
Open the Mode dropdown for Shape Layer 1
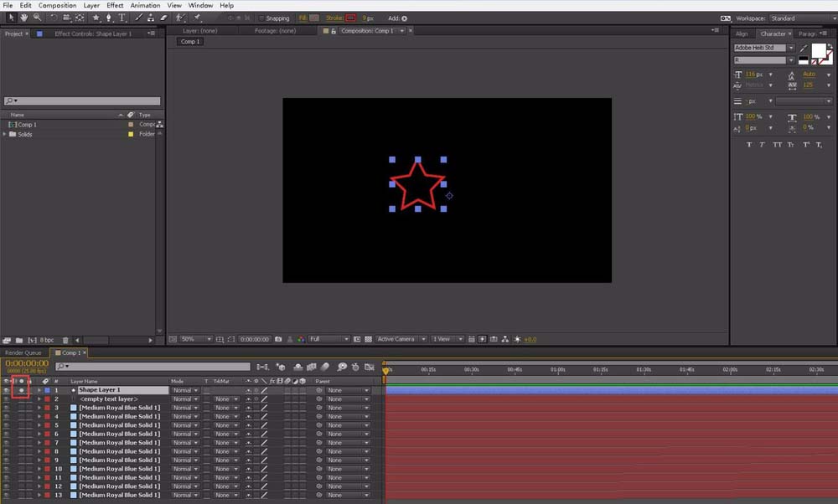(x=185, y=390)
